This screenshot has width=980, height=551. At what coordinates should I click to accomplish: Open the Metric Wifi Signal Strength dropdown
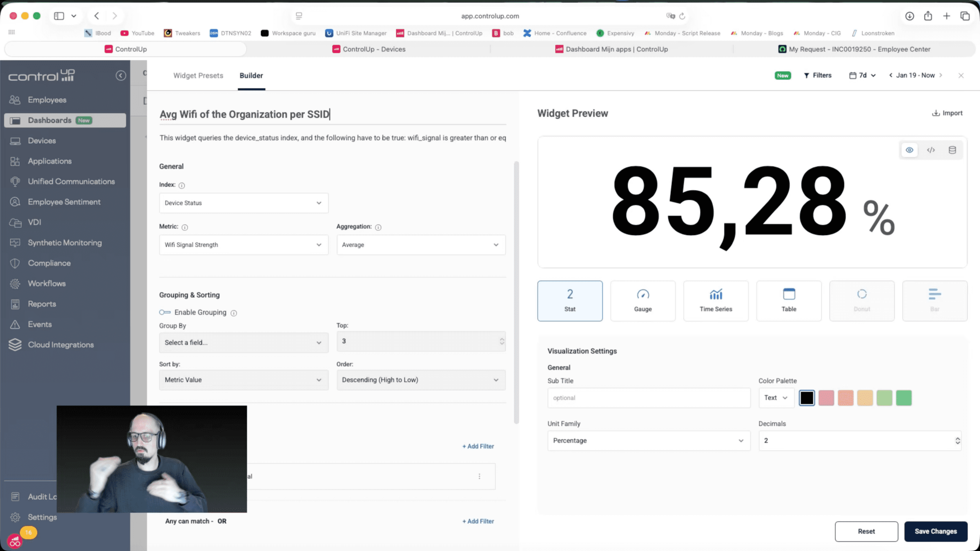coord(244,245)
